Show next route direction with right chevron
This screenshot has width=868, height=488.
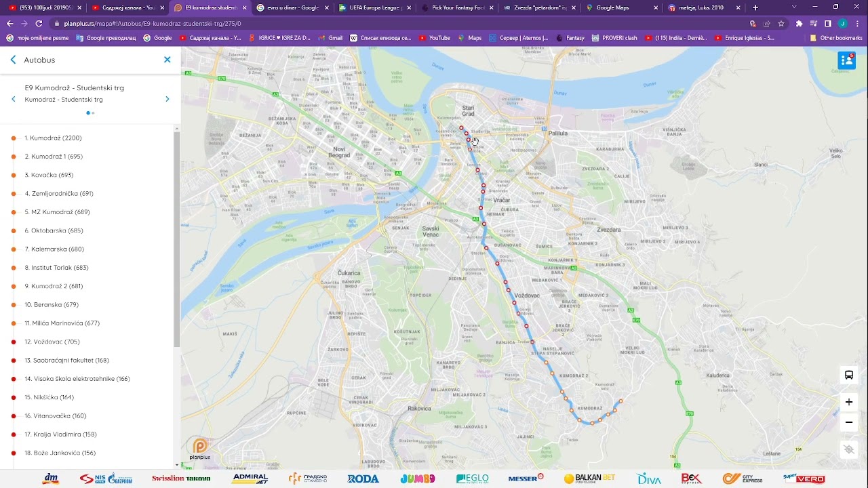tap(167, 99)
